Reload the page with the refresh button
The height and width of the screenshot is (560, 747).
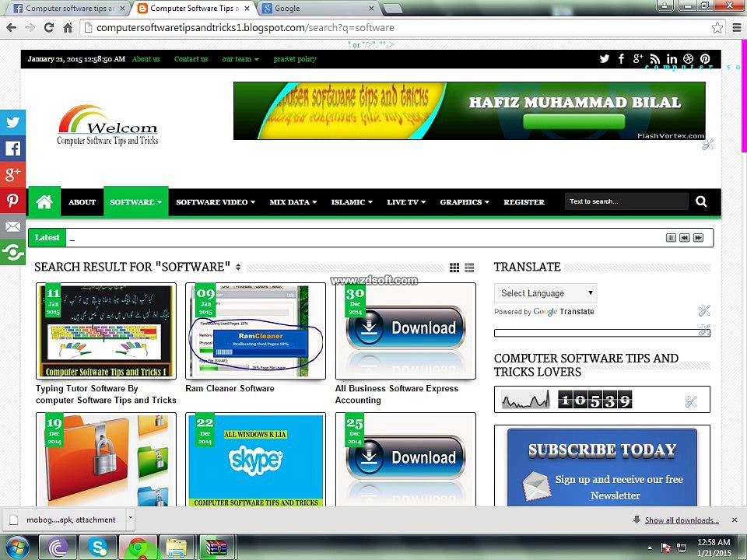(x=48, y=28)
